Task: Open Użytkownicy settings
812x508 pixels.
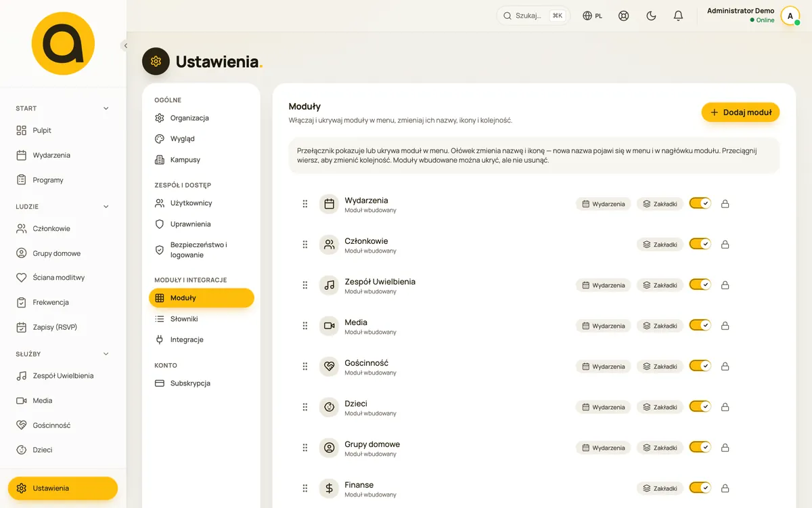Action: tap(202, 203)
